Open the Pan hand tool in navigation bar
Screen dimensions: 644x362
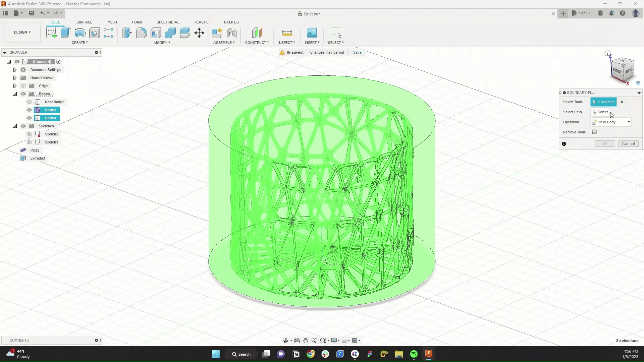306,341
